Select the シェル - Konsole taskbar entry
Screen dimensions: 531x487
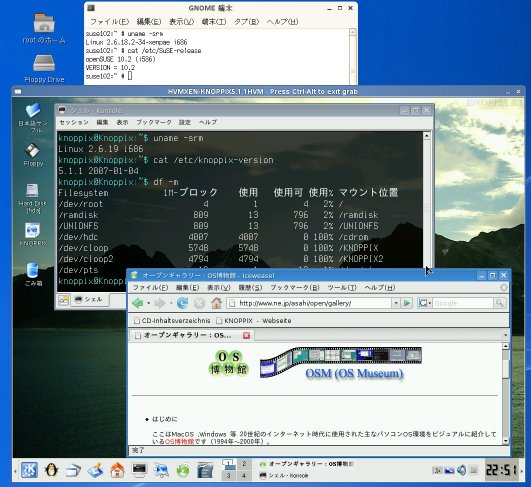click(284, 475)
